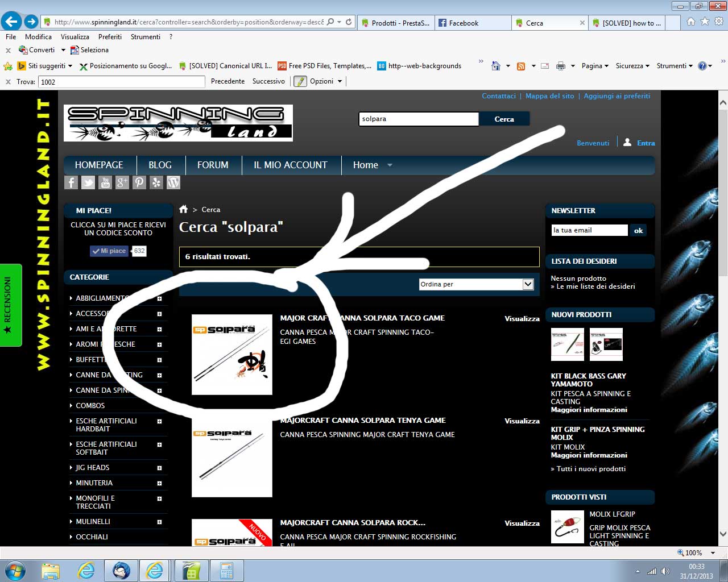Viewport: 728px width, 582px height.
Task: Open the WordPress social icon under the menu
Action: 173,182
